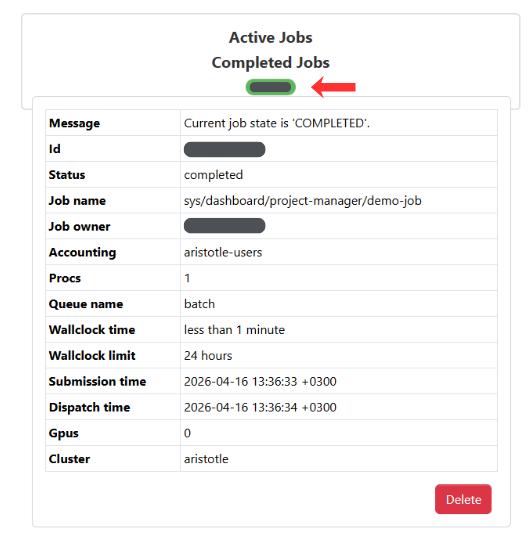Select the green-outlined completed job badge

(x=270, y=87)
